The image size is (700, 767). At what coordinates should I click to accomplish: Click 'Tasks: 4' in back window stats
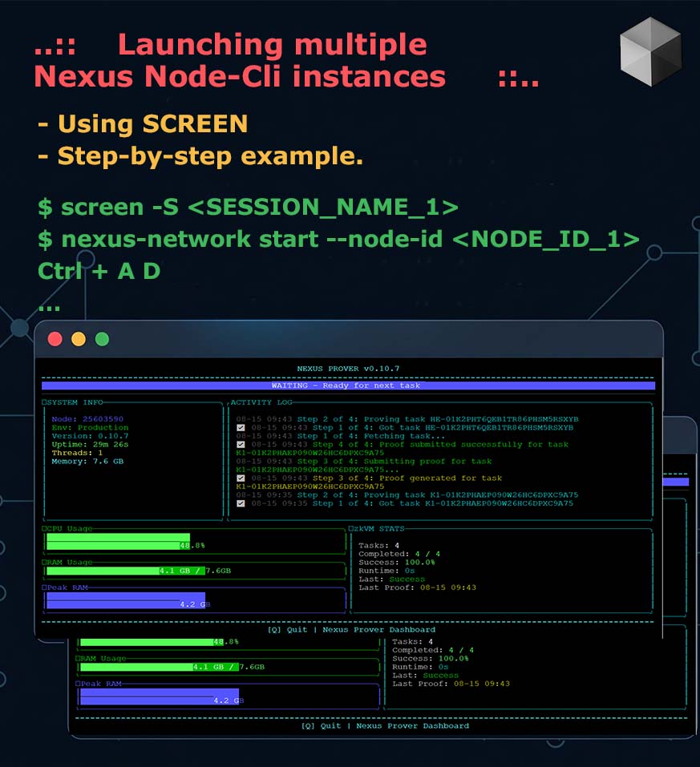click(x=413, y=642)
